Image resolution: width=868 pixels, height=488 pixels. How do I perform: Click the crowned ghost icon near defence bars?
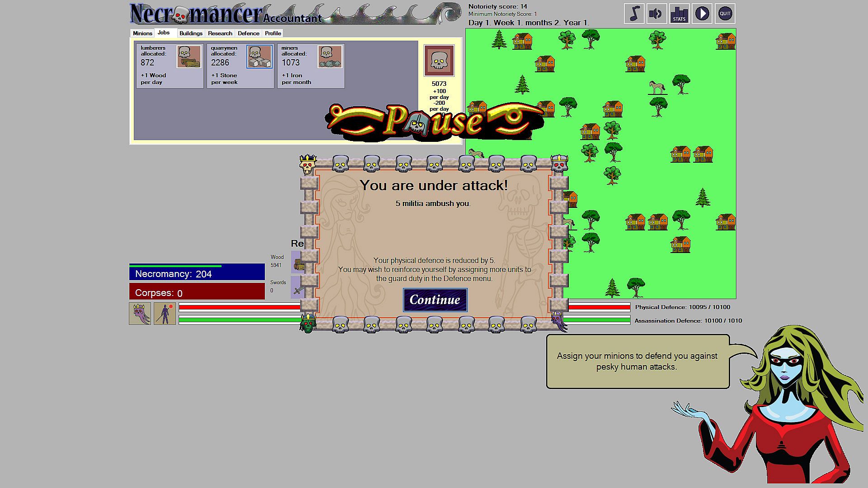click(140, 314)
